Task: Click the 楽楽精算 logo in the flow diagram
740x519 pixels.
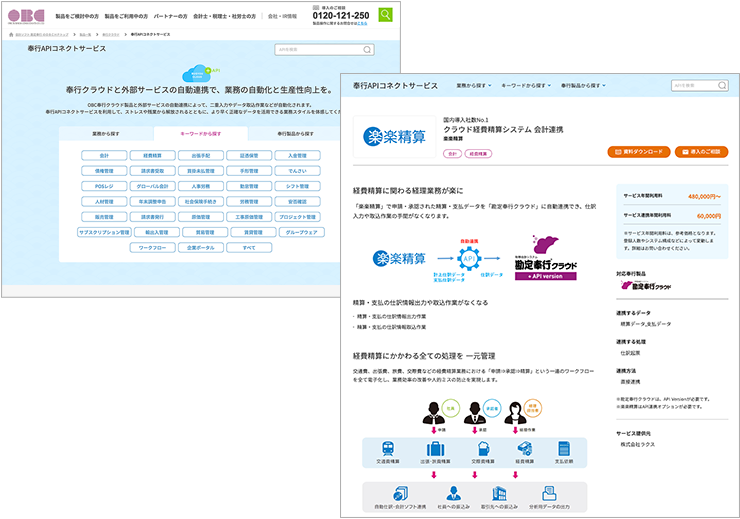Action: click(x=399, y=259)
